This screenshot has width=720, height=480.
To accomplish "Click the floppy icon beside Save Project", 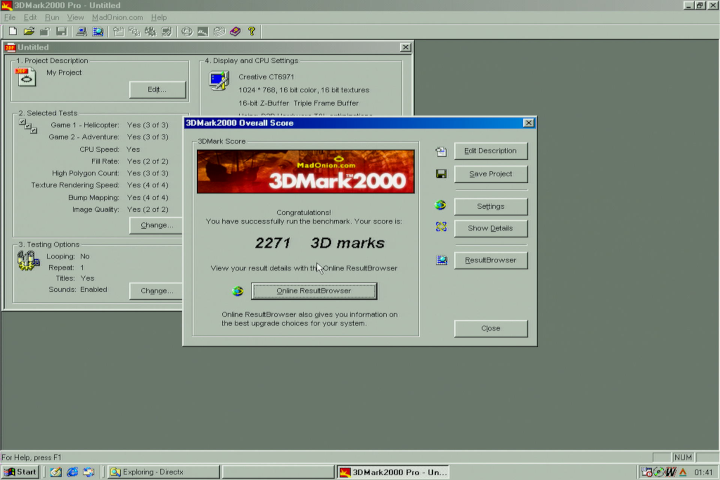I will pos(441,174).
